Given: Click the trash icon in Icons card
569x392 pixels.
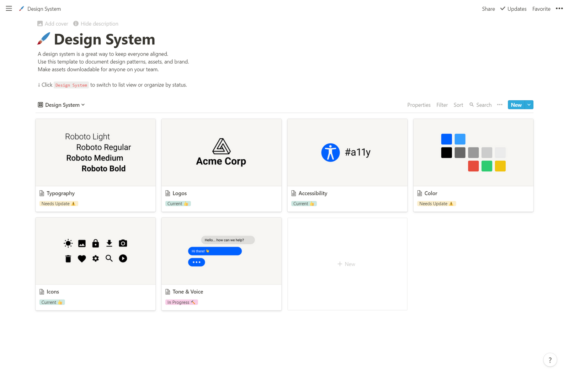Looking at the screenshot, I should pyautogui.click(x=68, y=259).
